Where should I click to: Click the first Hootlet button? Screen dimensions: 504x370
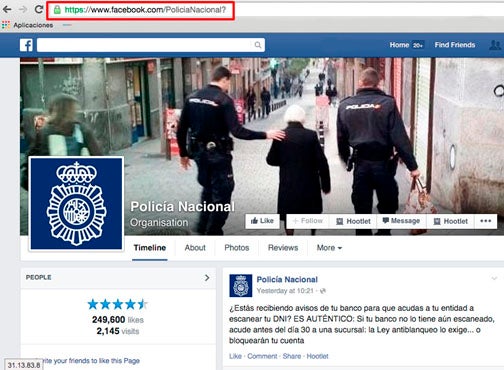coord(353,221)
